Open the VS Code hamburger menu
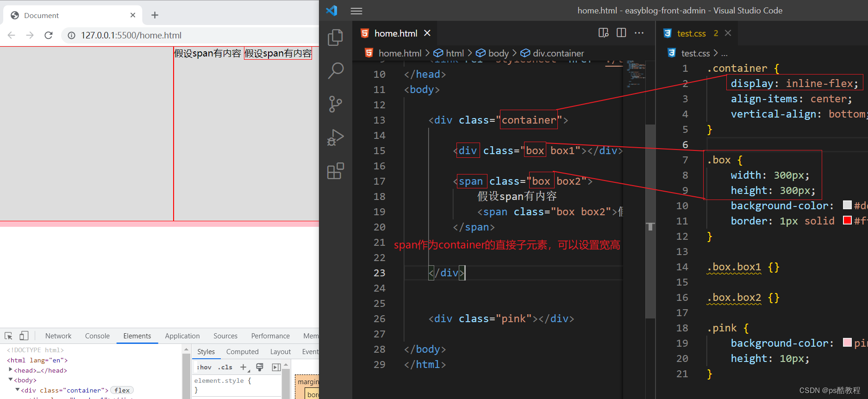Screen dimensions: 868x399 click(356, 11)
